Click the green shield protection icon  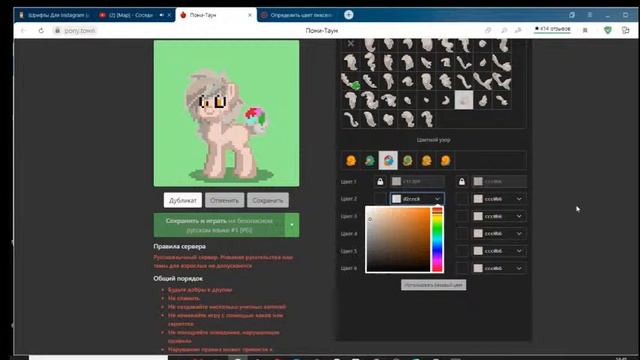click(608, 30)
